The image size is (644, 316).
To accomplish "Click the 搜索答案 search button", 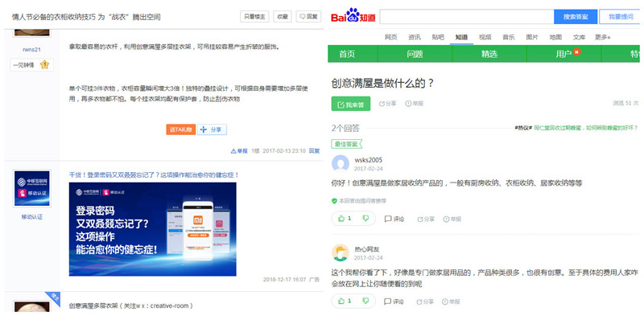I will coord(576,17).
